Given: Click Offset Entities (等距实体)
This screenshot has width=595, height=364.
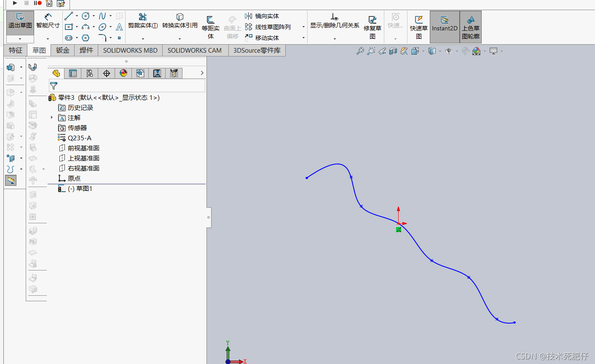Looking at the screenshot, I should tap(211, 27).
